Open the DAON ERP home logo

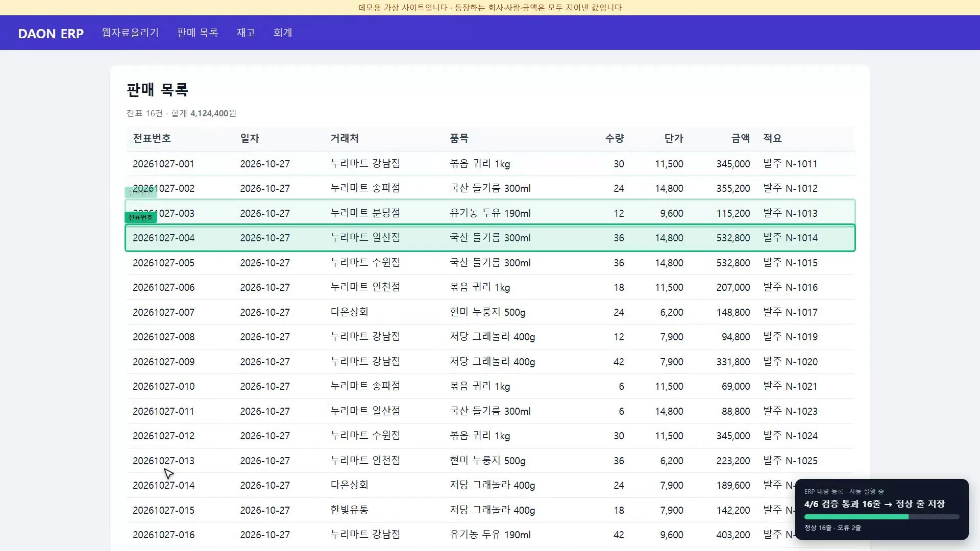pos(51,33)
